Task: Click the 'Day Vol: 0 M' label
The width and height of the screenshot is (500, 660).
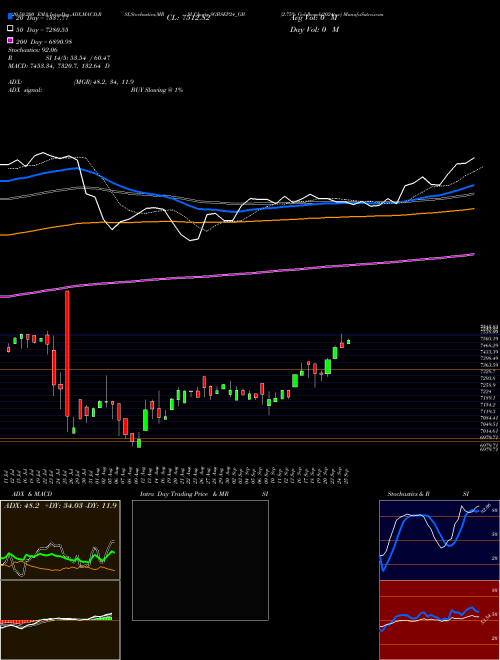Action: click(x=314, y=30)
